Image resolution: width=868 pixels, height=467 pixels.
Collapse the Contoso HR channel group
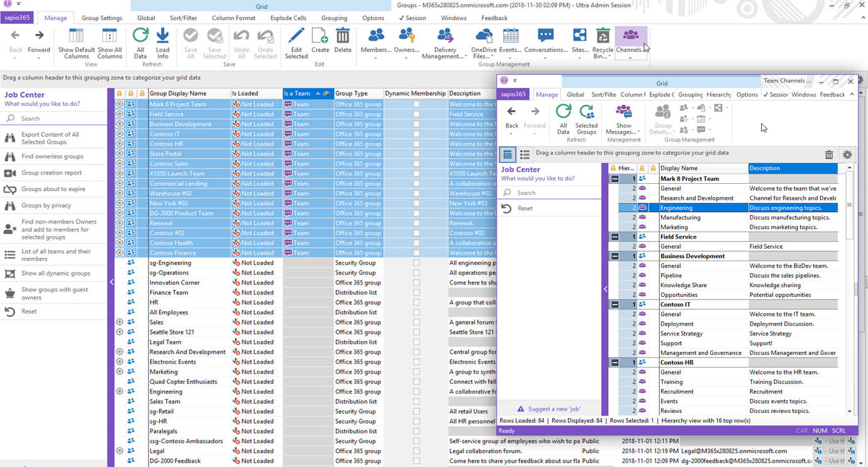[x=614, y=363]
